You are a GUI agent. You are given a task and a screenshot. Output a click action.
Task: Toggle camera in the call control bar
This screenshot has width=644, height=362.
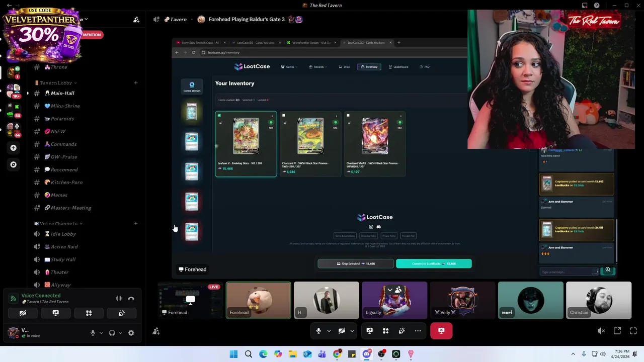(342, 331)
